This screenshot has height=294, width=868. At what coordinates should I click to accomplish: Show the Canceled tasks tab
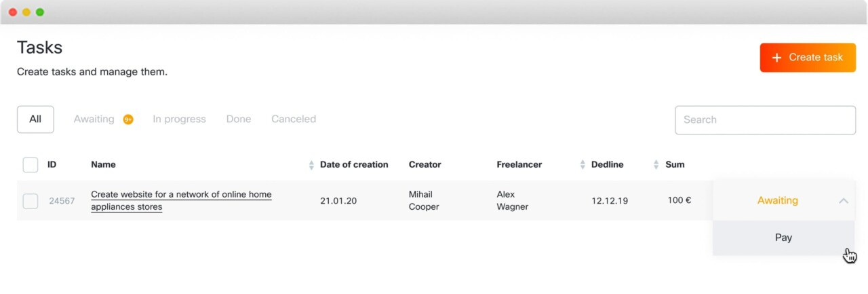tap(294, 120)
